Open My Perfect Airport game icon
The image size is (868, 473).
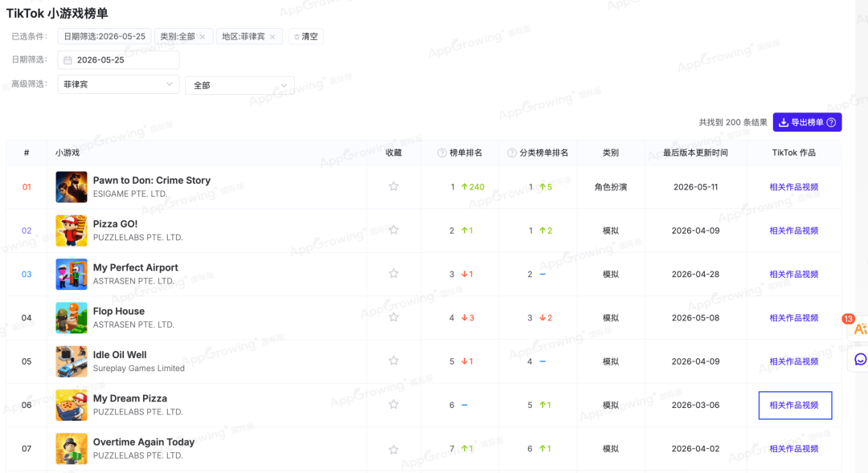[72, 275]
